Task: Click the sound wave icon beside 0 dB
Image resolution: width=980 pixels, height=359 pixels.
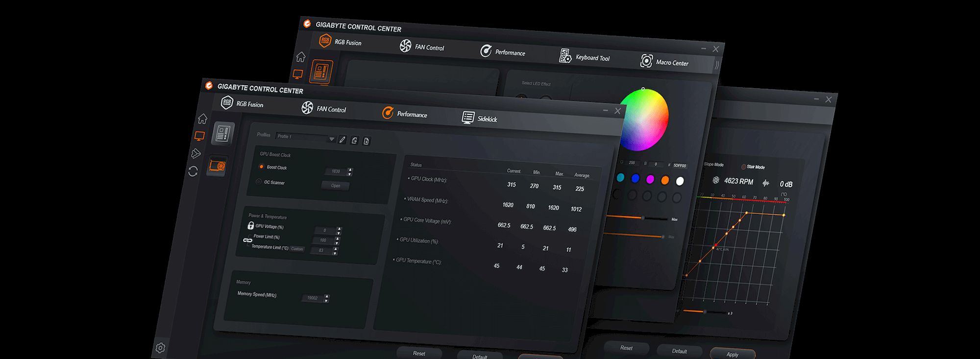Action: click(x=766, y=183)
